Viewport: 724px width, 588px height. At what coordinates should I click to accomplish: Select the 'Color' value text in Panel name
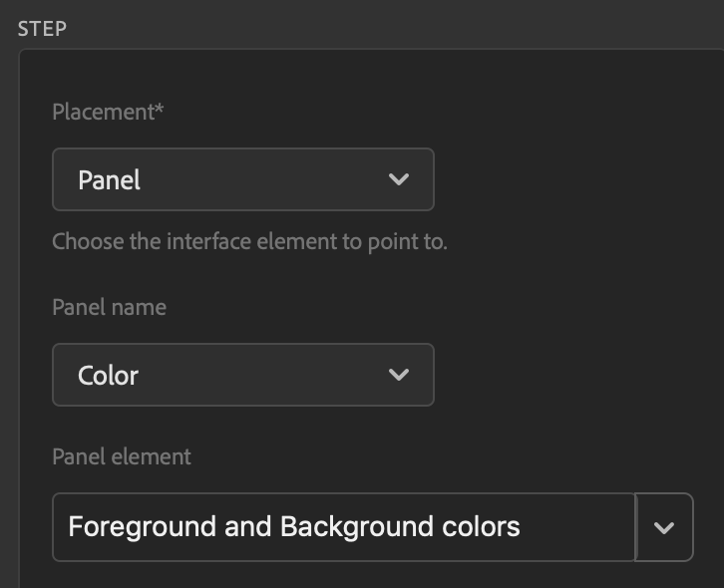tap(108, 376)
